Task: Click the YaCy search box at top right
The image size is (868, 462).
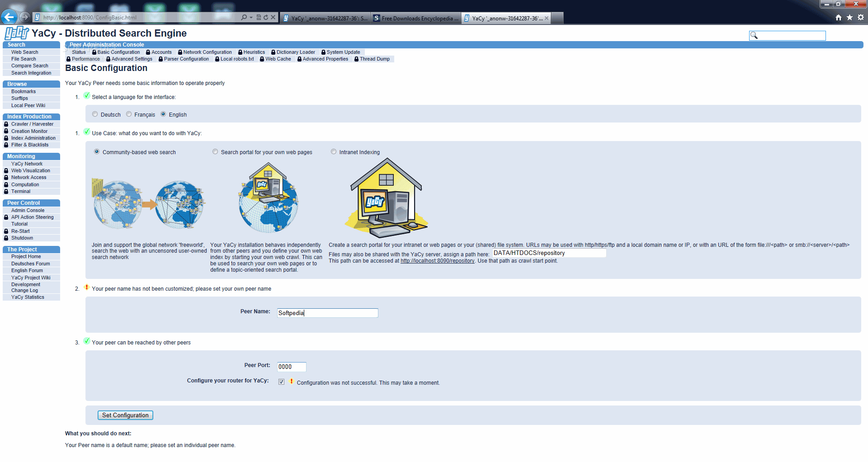Action: pyautogui.click(x=788, y=35)
